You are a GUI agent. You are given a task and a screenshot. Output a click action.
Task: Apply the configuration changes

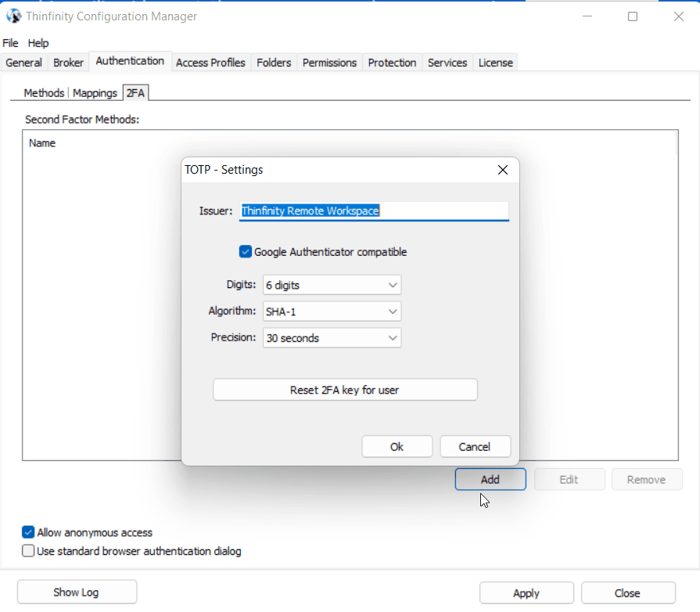[x=526, y=593]
